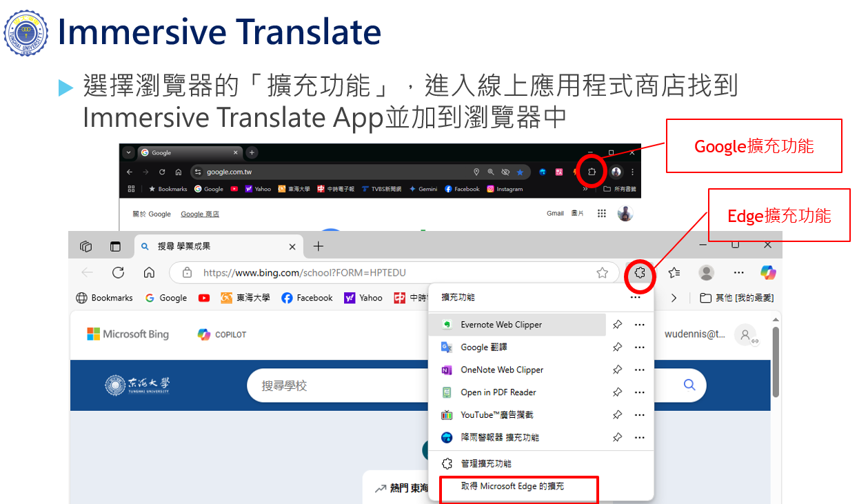The height and width of the screenshot is (504, 868).
Task: Open the Extensions puzzle icon in Chrome
Action: tap(592, 172)
